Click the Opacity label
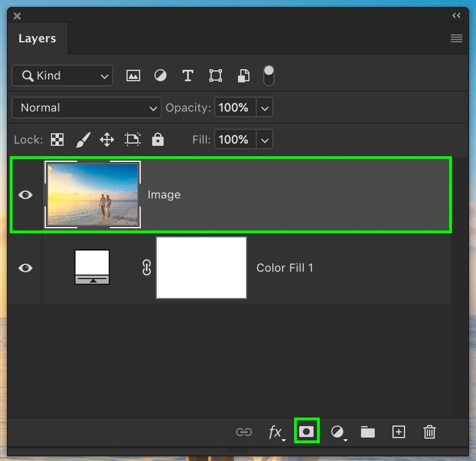Image resolution: width=476 pixels, height=461 pixels. pyautogui.click(x=188, y=108)
